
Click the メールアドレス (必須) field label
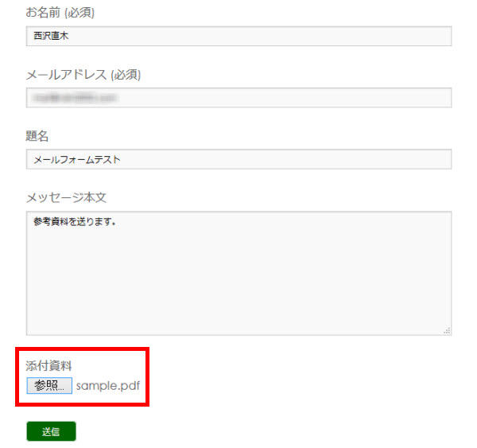pyautogui.click(x=83, y=75)
